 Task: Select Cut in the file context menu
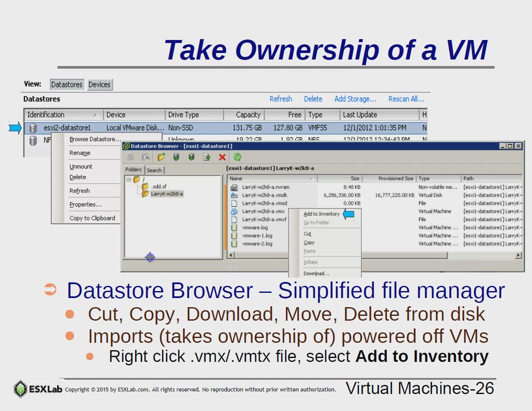pos(308,233)
